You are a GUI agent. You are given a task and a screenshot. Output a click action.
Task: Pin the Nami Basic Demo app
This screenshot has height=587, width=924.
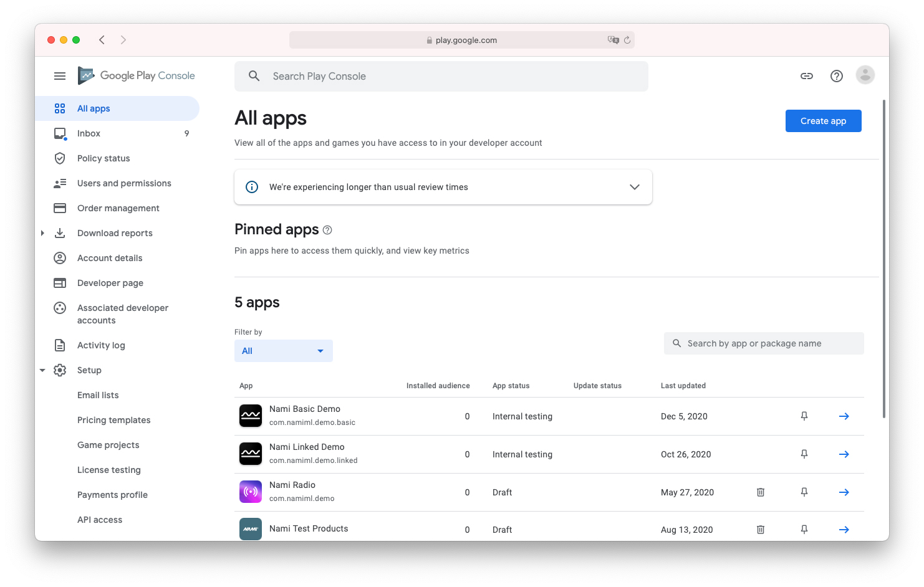click(804, 416)
